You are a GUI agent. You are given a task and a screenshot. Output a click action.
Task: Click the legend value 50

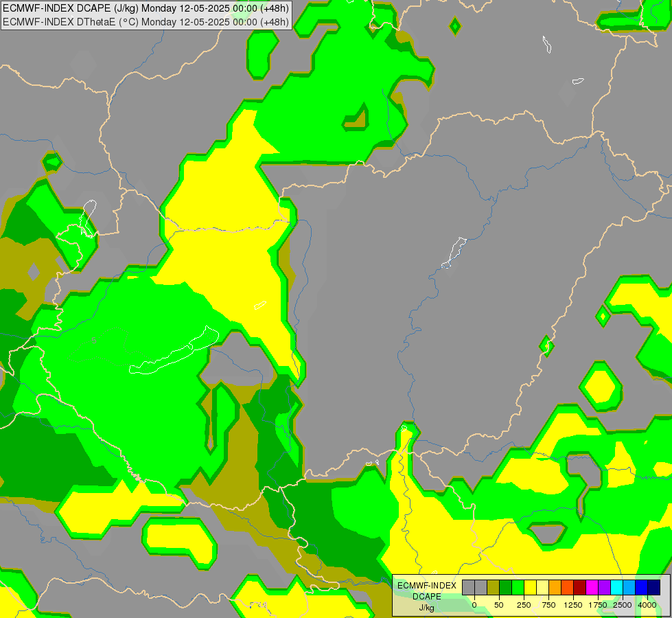tap(499, 605)
